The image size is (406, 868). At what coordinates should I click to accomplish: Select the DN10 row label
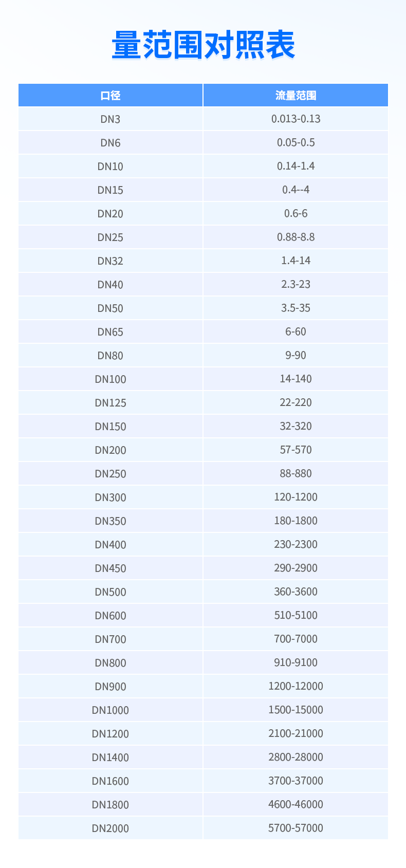pos(110,167)
